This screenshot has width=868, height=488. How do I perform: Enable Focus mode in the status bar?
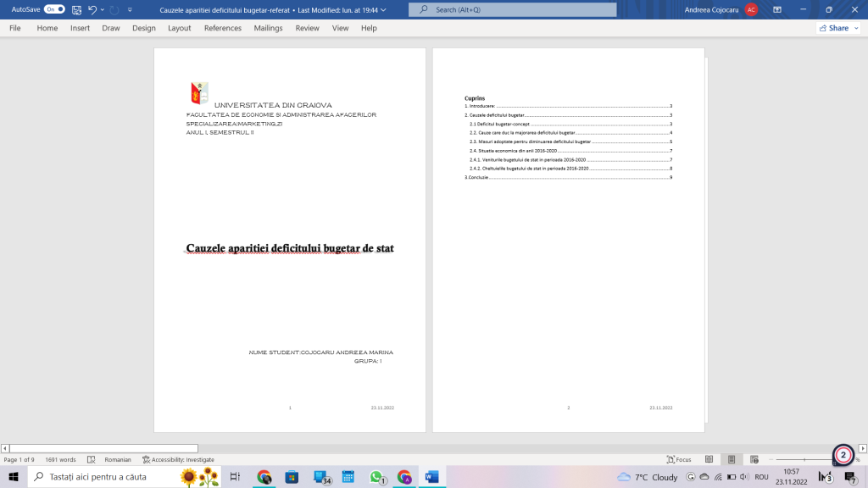tap(679, 459)
